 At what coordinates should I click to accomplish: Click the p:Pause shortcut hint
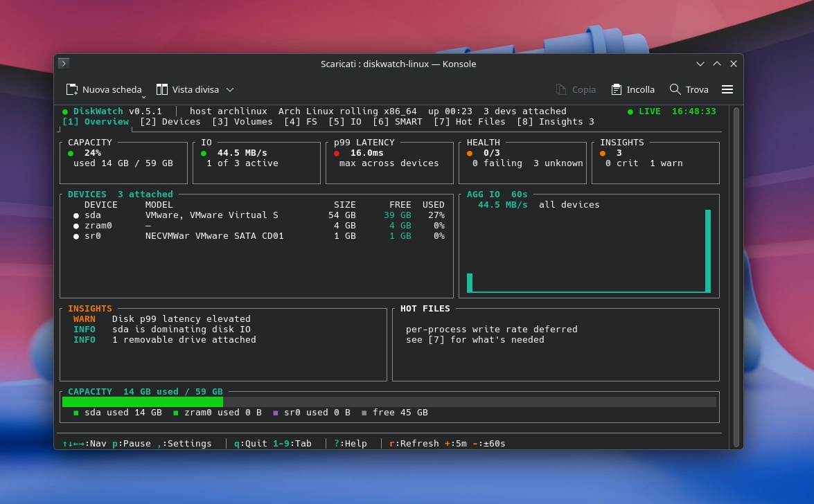pos(132,443)
